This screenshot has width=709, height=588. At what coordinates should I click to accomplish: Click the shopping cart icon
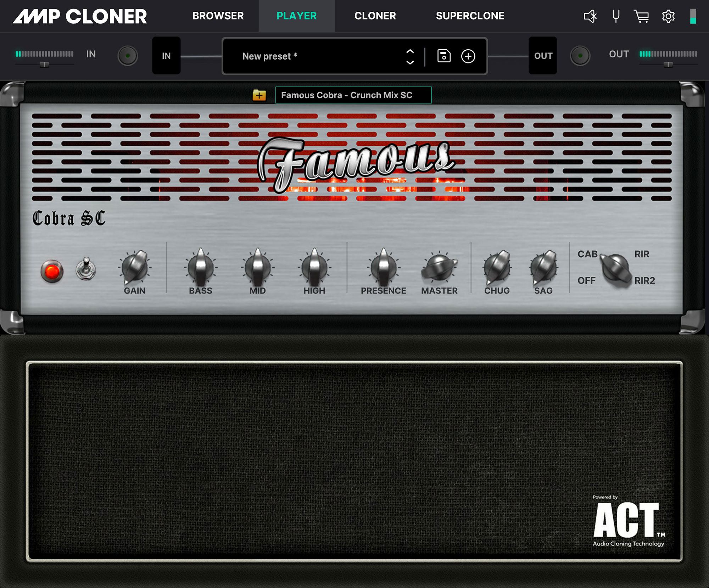[x=641, y=16]
